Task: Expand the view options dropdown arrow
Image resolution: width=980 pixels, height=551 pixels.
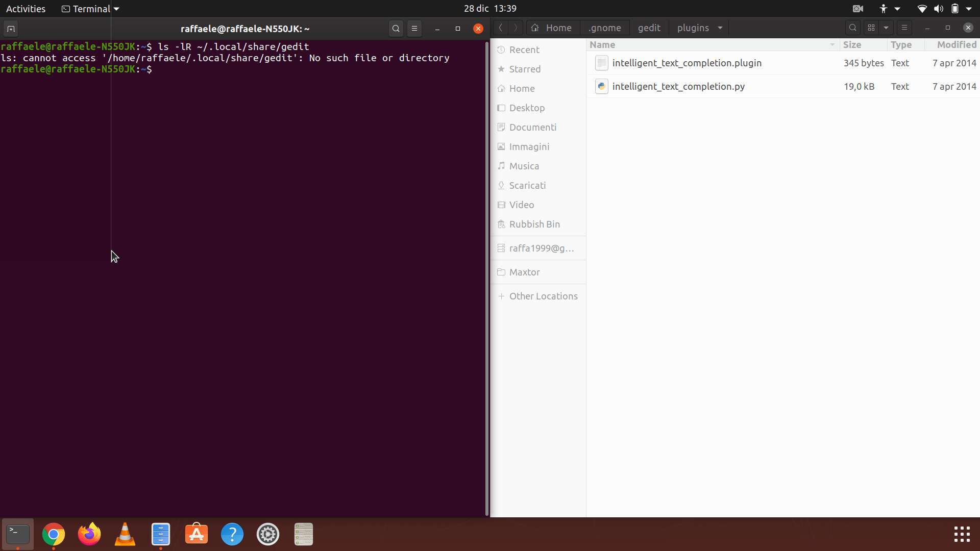Action: [886, 28]
